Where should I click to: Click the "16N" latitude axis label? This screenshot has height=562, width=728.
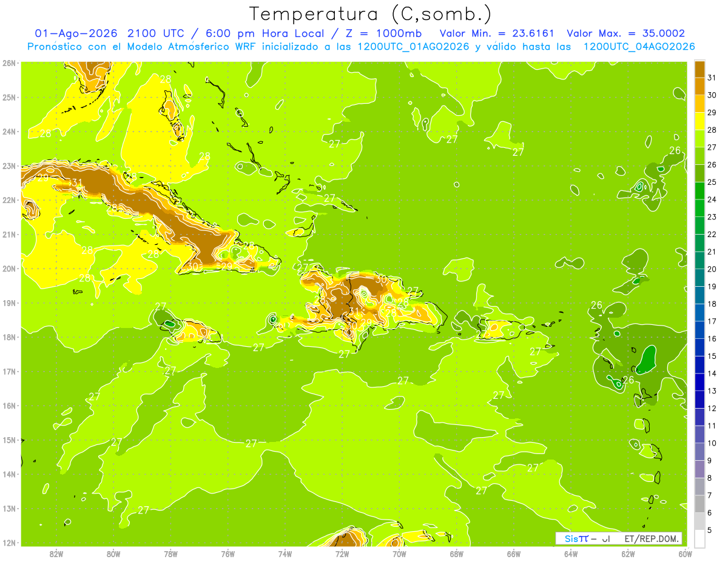pyautogui.click(x=8, y=406)
